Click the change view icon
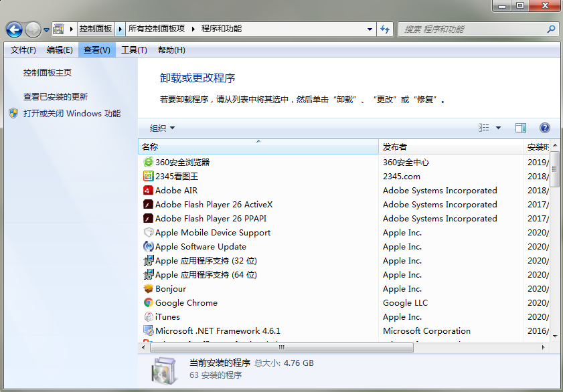The image size is (563, 392). click(x=483, y=128)
